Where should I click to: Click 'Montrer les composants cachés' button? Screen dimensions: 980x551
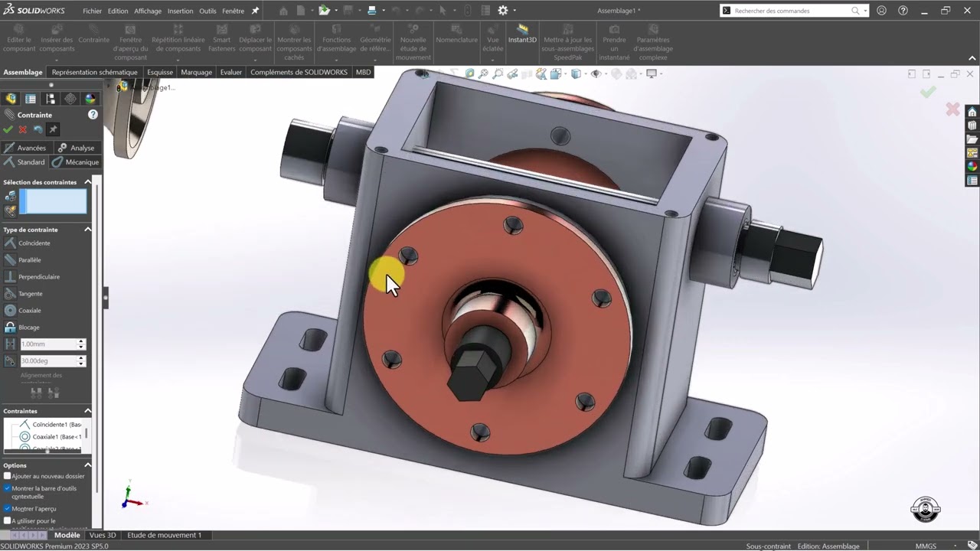[x=294, y=42]
